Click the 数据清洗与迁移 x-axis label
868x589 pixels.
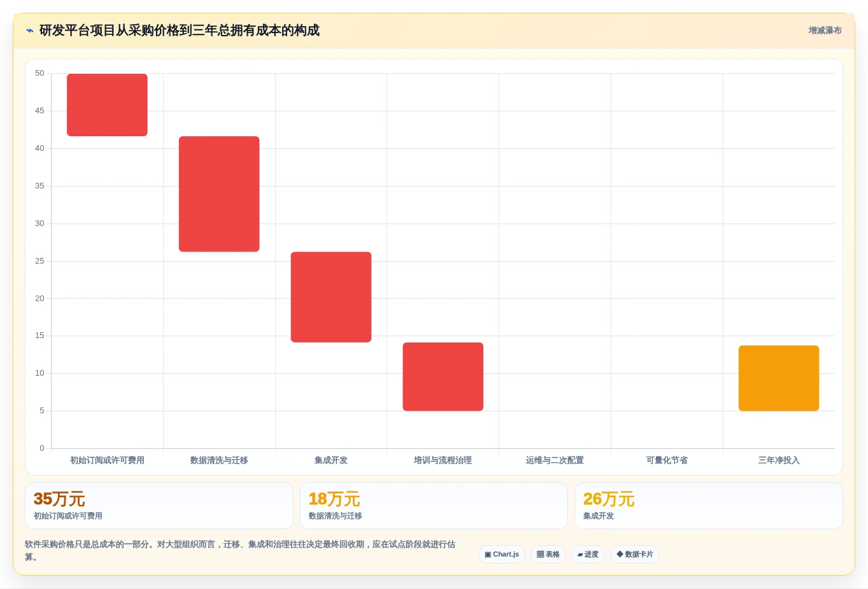tap(219, 460)
